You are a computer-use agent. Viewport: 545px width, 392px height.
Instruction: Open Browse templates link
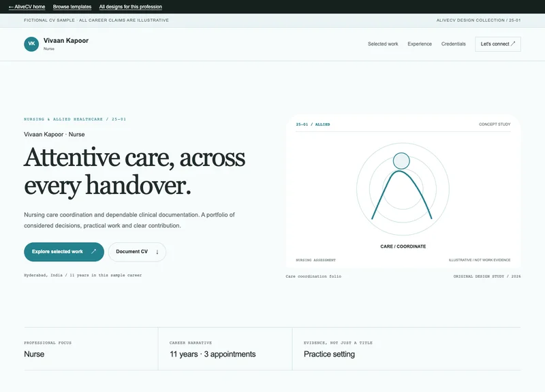(72, 7)
